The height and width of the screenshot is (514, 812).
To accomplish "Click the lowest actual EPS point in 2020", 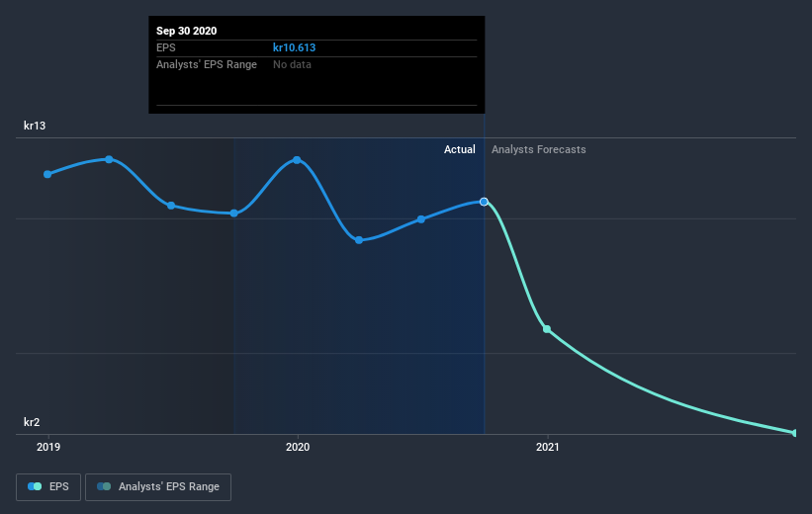I will [x=359, y=240].
